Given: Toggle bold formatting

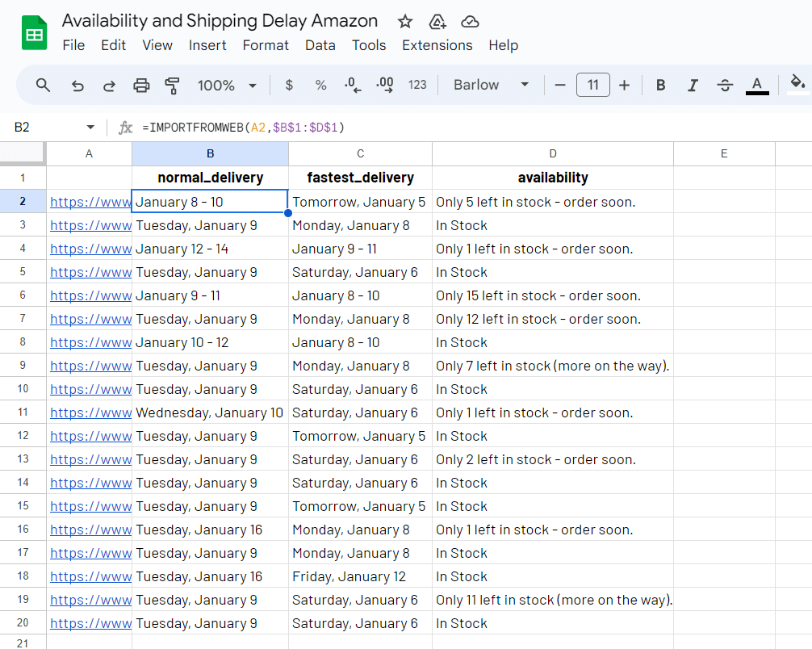Looking at the screenshot, I should [x=660, y=86].
